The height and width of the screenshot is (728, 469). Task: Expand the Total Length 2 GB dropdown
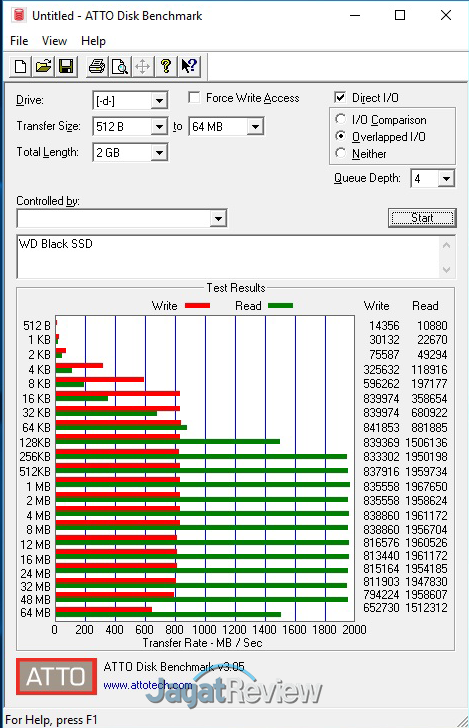click(x=159, y=152)
